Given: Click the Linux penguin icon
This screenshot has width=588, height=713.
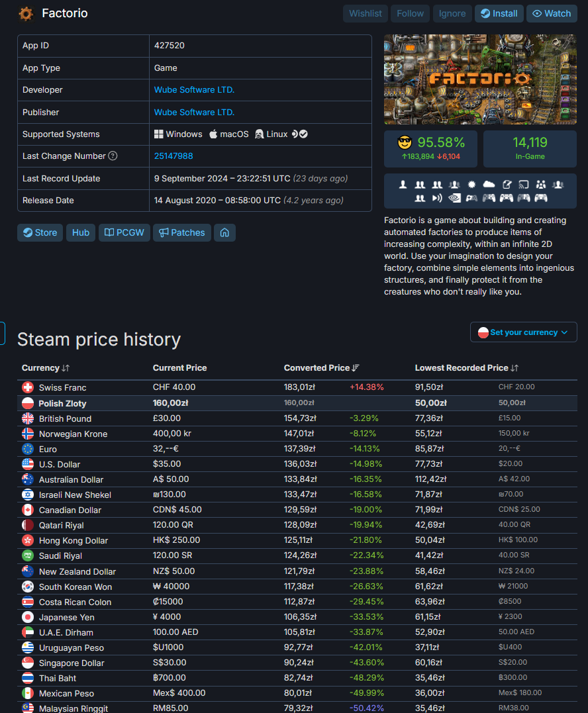Looking at the screenshot, I should pyautogui.click(x=259, y=134).
